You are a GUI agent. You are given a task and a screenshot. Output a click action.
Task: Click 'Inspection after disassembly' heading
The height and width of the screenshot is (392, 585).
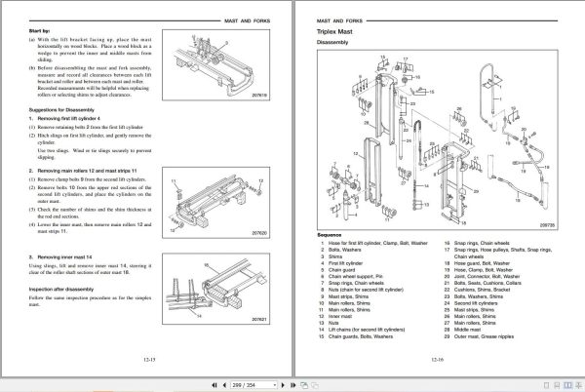(x=61, y=290)
